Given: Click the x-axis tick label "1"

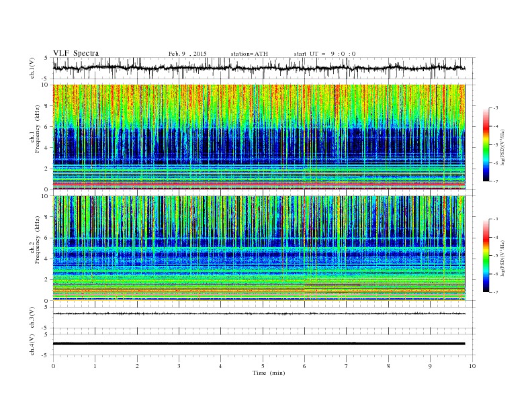Looking at the screenshot, I should point(95,366).
